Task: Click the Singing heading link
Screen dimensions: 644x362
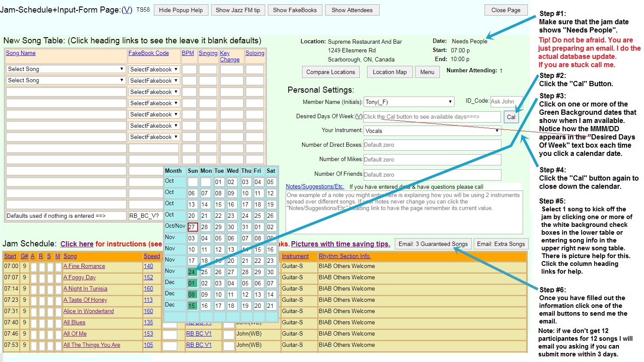Action: [x=208, y=53]
